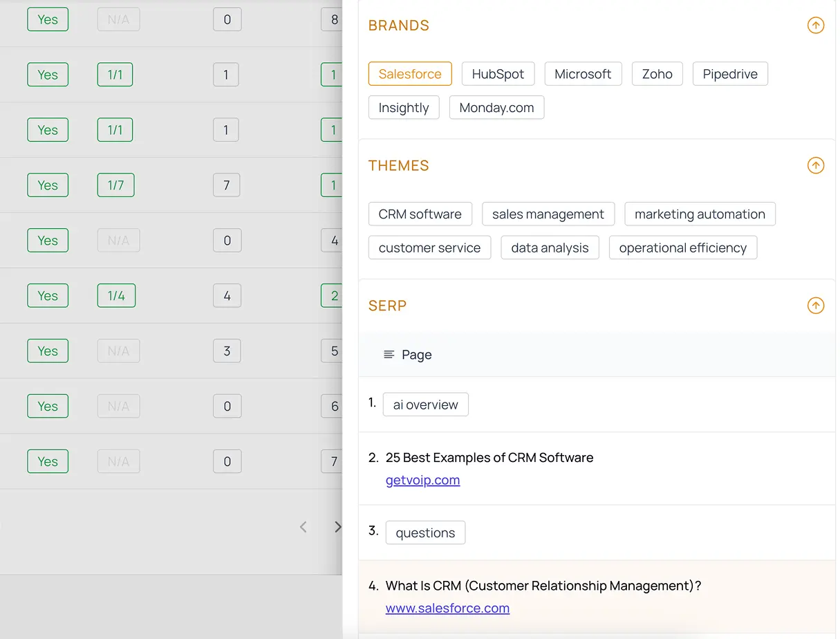Click the 1/7 badge in table
The height and width of the screenshot is (639, 840).
(116, 185)
